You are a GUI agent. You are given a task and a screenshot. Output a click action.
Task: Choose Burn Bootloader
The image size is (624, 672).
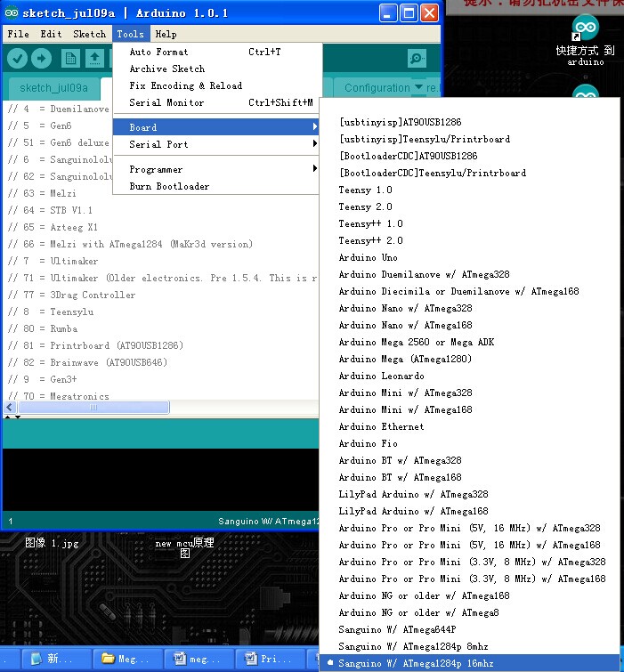[x=216, y=186]
